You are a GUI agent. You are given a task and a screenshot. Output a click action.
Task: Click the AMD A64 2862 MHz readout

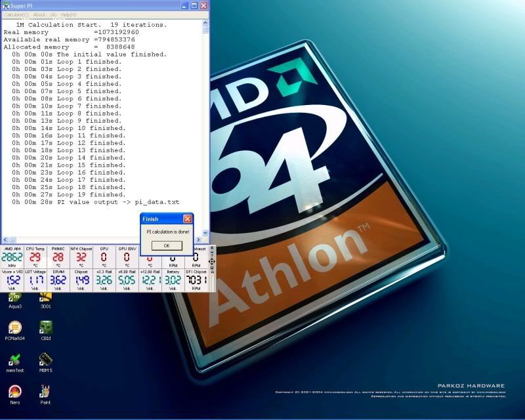tap(12, 257)
